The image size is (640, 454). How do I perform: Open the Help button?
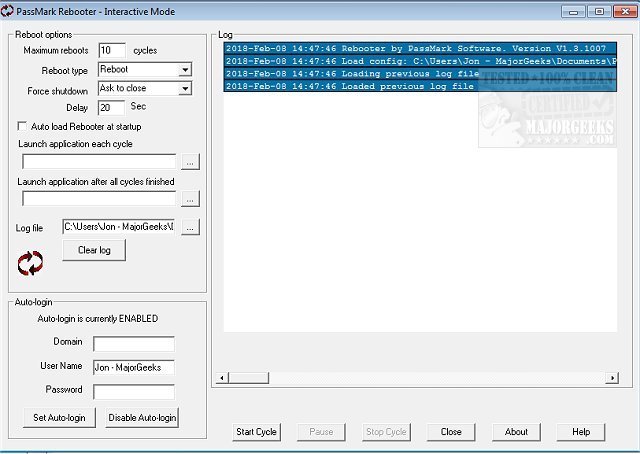tap(581, 432)
